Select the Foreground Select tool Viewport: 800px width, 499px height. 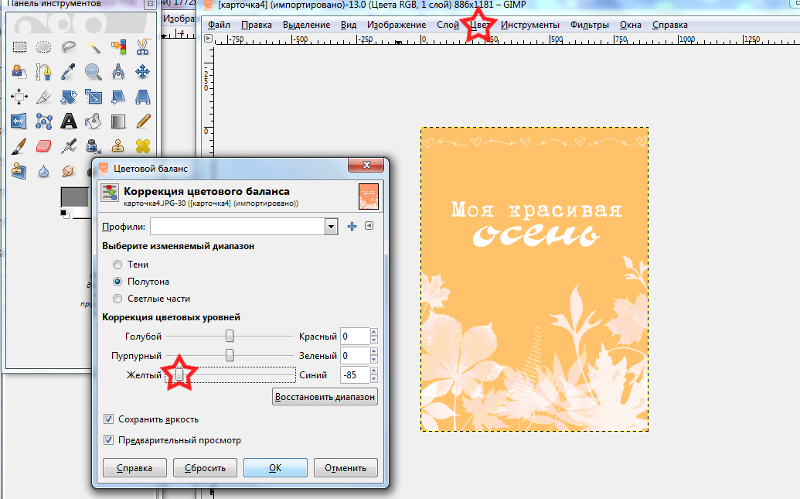pos(19,71)
